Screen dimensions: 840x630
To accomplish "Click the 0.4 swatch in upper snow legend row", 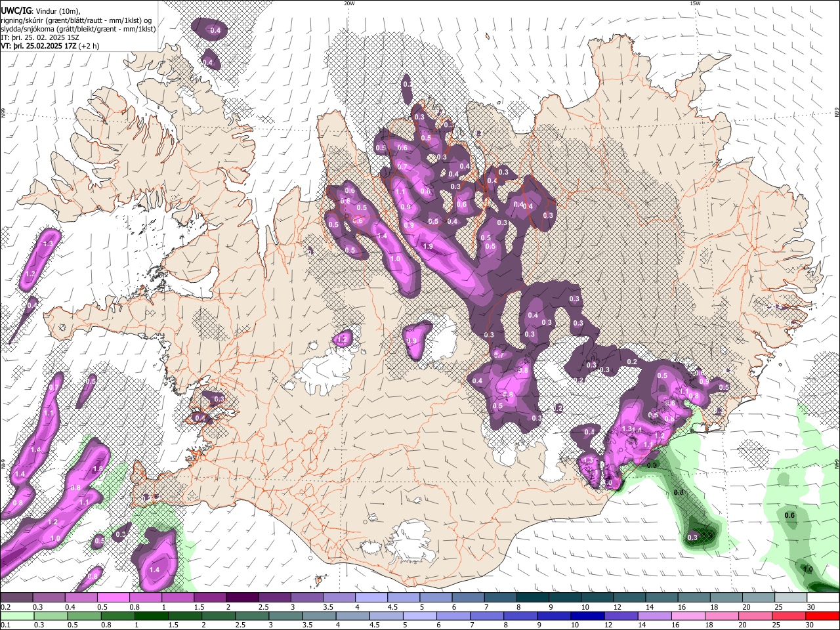I will pyautogui.click(x=81, y=598).
